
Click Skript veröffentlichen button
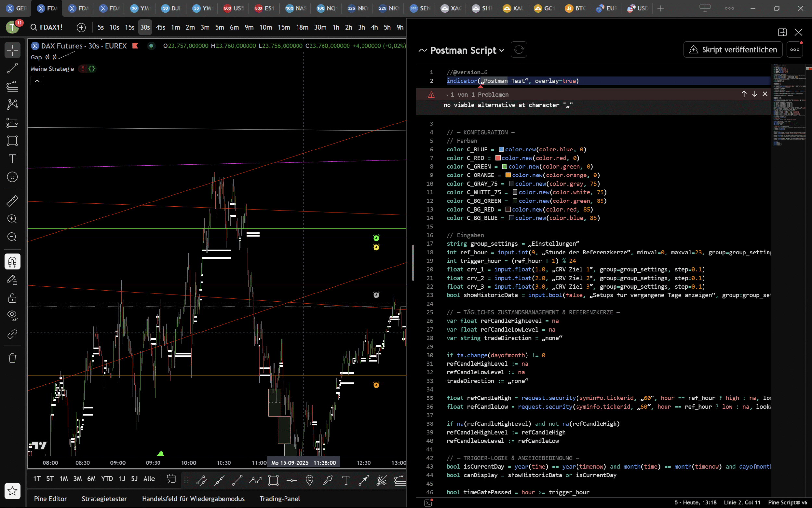733,50
